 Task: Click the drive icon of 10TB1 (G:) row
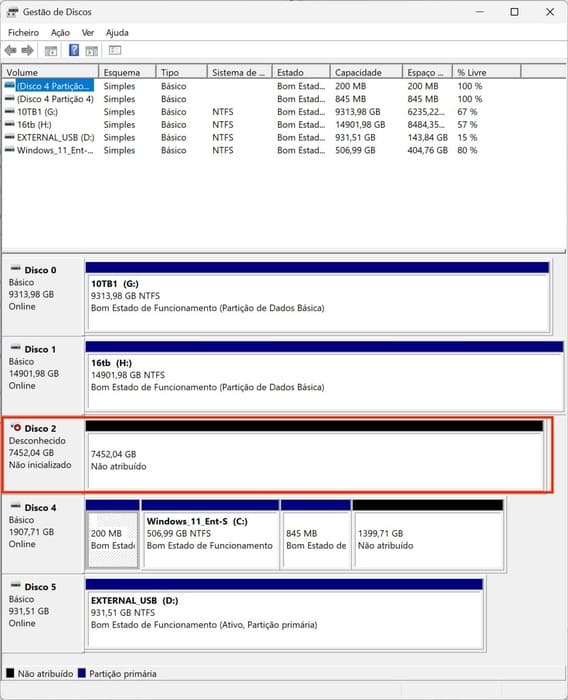pyautogui.click(x=9, y=112)
